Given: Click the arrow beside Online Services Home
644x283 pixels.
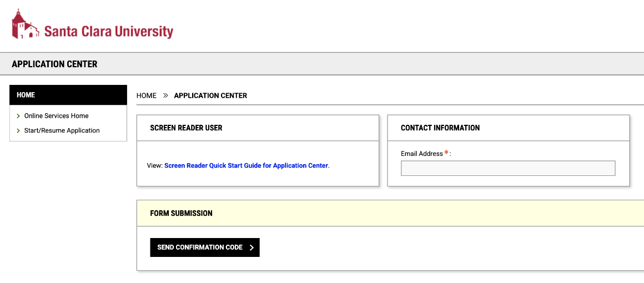Looking at the screenshot, I should (18, 116).
